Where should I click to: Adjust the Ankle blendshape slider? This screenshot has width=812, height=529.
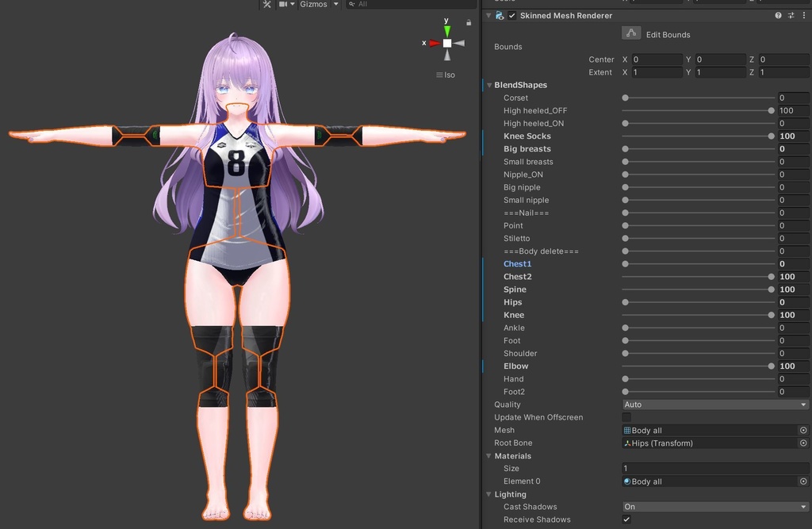point(698,328)
